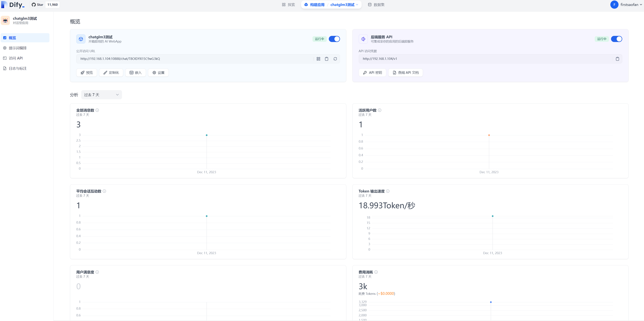Open the 构建应用 tab
The height and width of the screenshot is (321, 644).
pyautogui.click(x=314, y=5)
